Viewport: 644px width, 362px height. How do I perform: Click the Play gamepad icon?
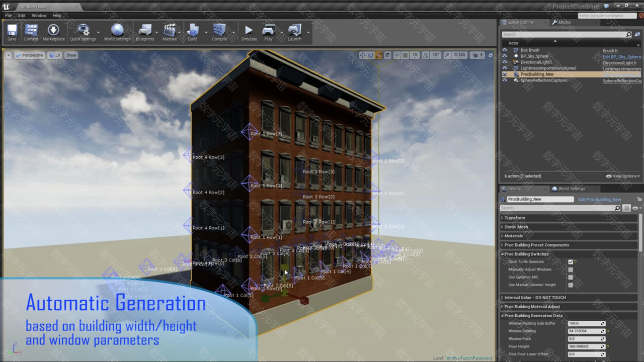pyautogui.click(x=269, y=32)
